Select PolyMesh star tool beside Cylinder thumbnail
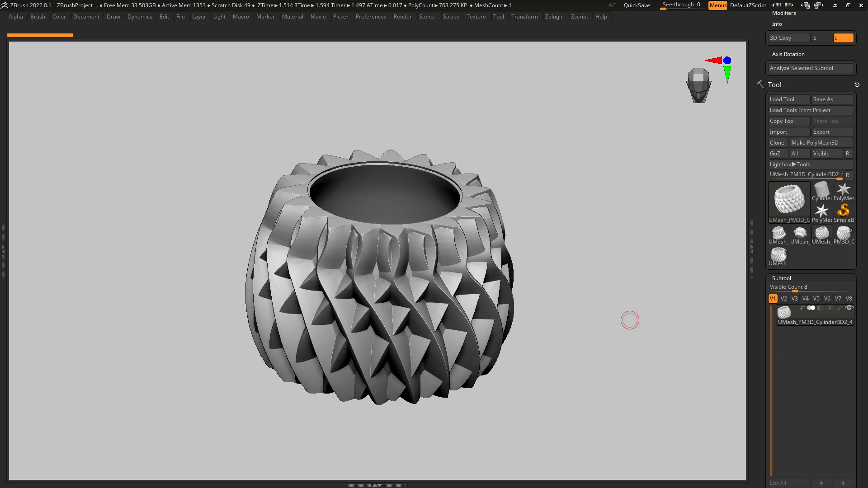The image size is (868, 488). (x=844, y=192)
